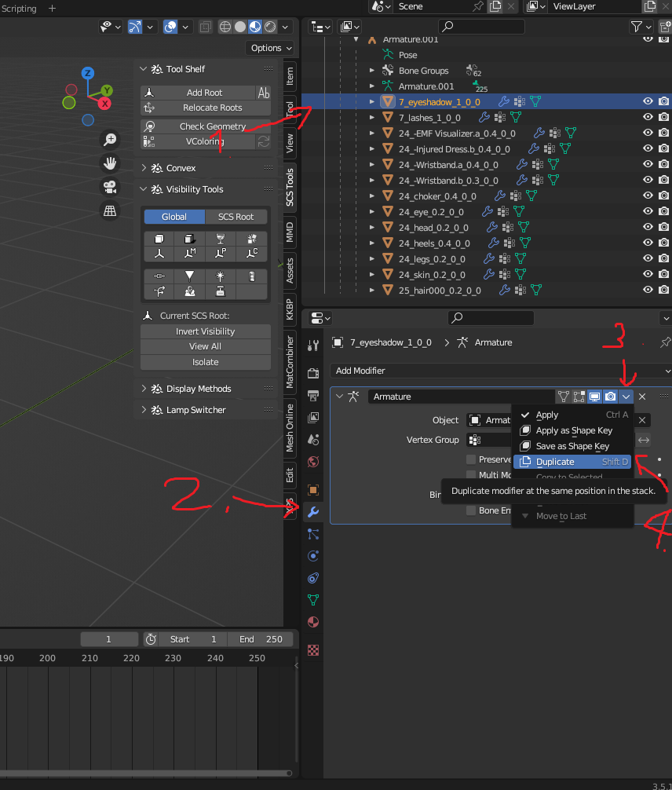Collapse the Tool Shelf panel

144,69
